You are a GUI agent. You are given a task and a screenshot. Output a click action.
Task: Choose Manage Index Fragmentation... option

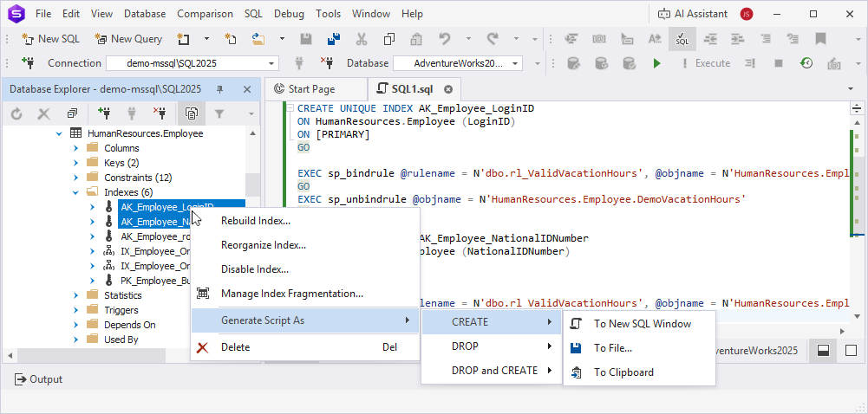[x=304, y=294]
